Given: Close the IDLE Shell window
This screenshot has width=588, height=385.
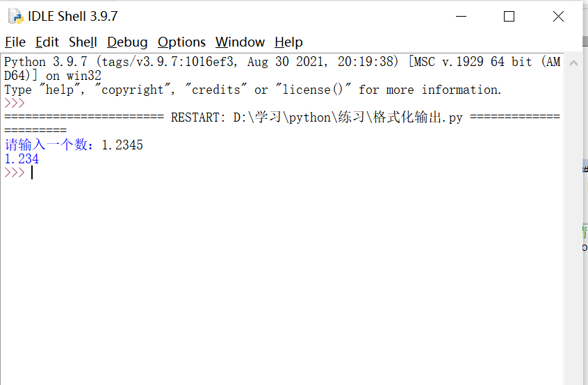Looking at the screenshot, I should (x=558, y=16).
